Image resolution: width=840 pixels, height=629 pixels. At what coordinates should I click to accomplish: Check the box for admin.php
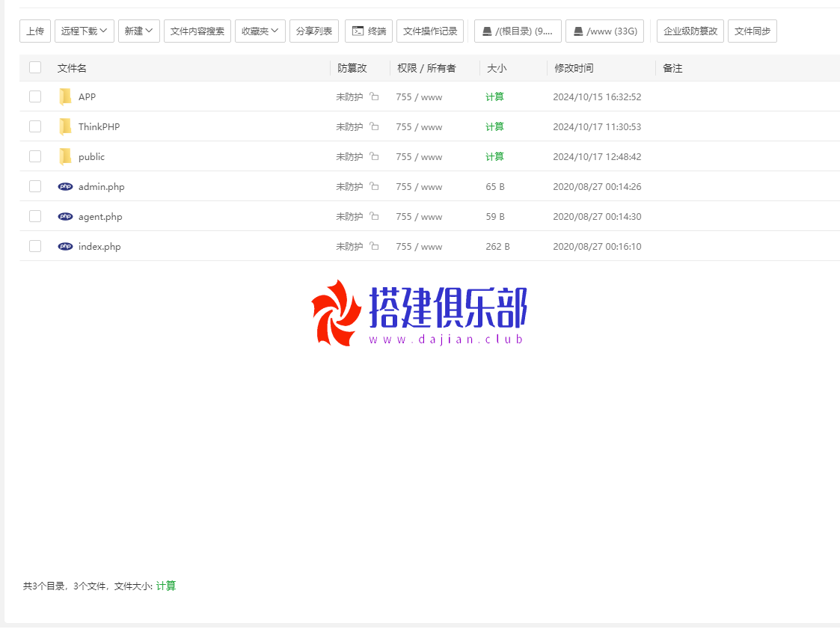pos(35,186)
